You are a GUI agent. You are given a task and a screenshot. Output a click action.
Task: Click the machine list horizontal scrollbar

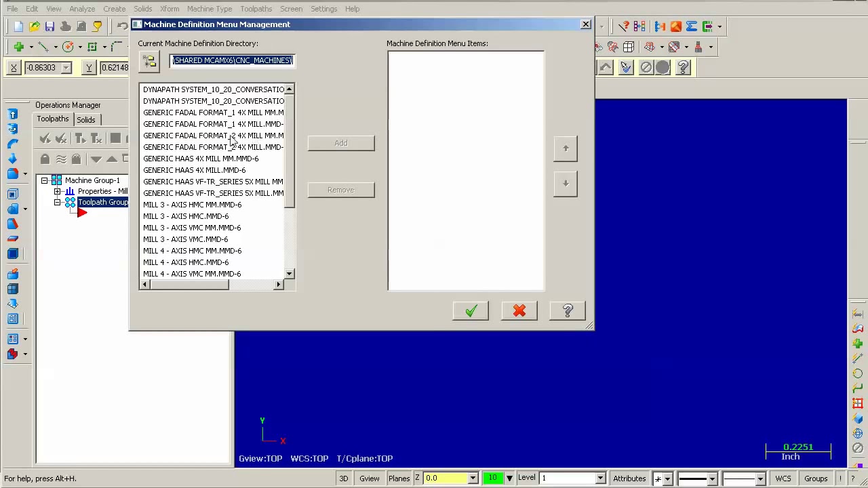[x=212, y=285]
